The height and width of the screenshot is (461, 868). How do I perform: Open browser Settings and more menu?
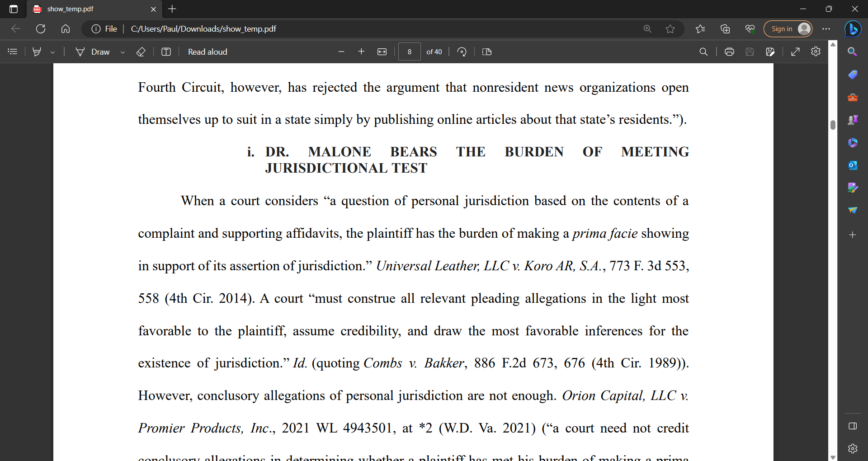pyautogui.click(x=826, y=29)
